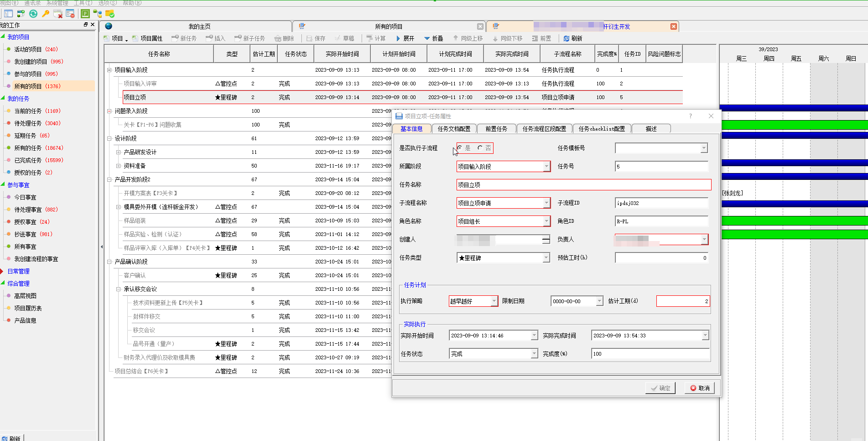The width and height of the screenshot is (868, 441).
Task: Switch to the 前置任务 tab
Action: point(496,129)
